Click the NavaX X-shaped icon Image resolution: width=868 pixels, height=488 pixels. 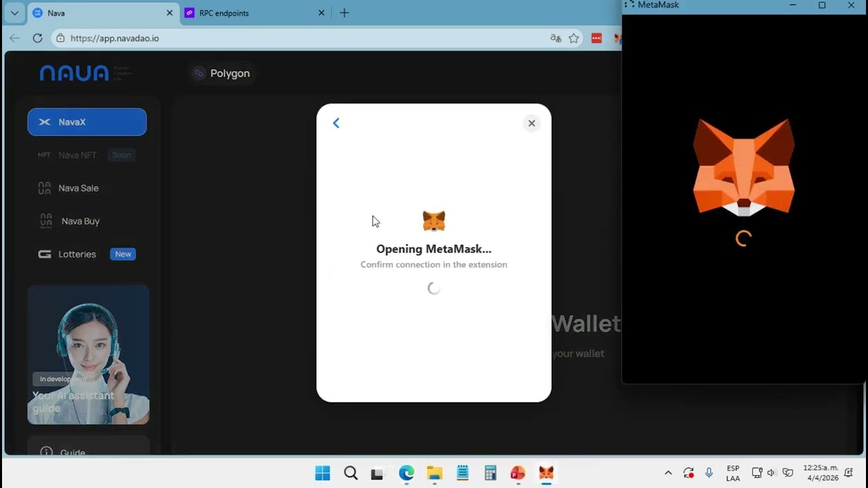(44, 122)
